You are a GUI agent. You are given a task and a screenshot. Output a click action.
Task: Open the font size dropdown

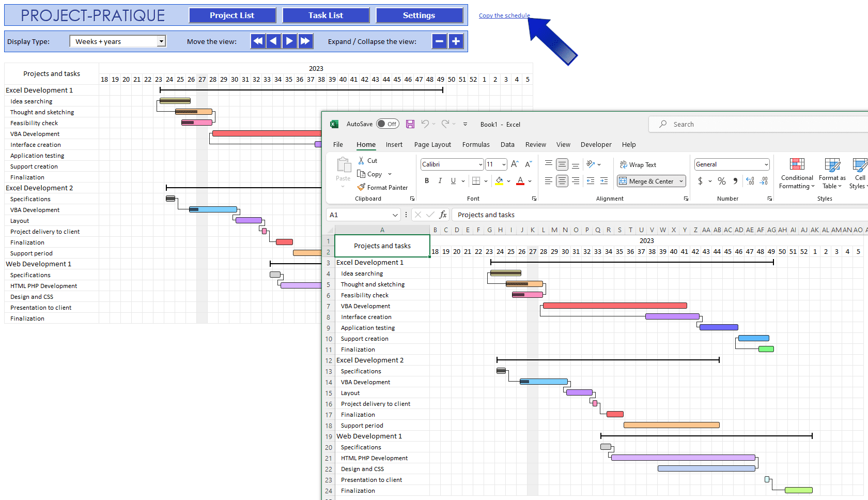[502, 164]
